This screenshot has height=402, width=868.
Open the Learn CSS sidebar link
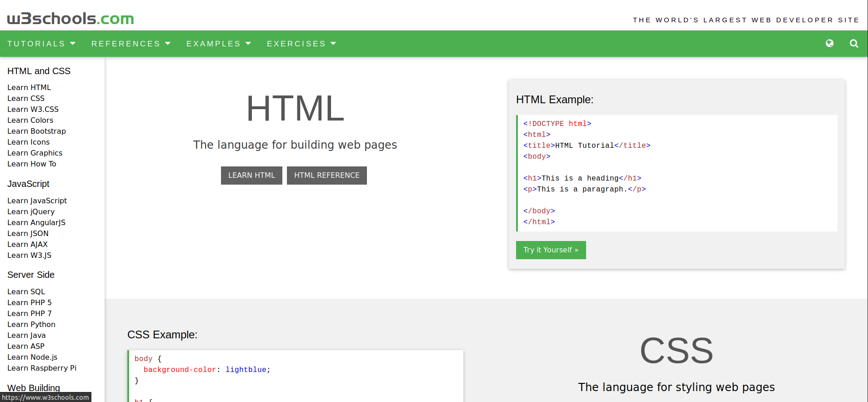[x=26, y=98]
